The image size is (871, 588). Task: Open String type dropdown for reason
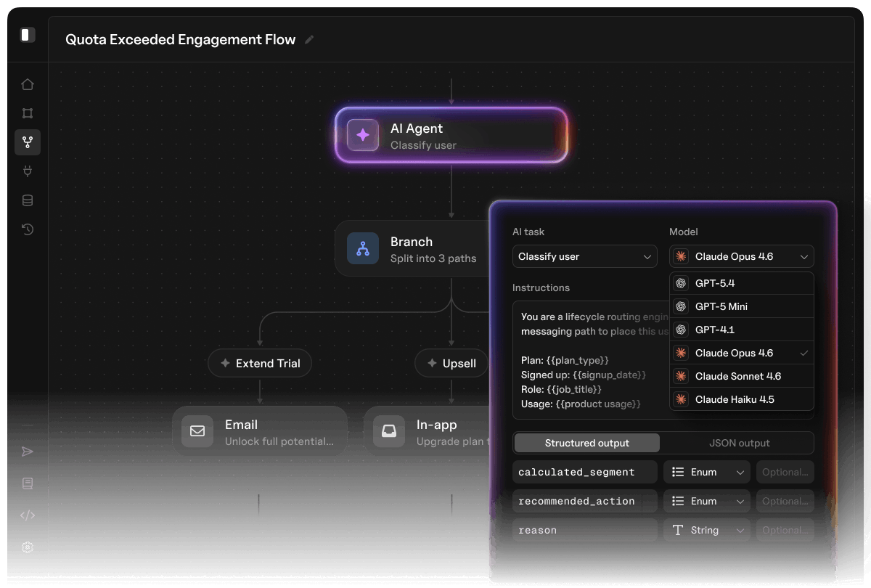707,530
